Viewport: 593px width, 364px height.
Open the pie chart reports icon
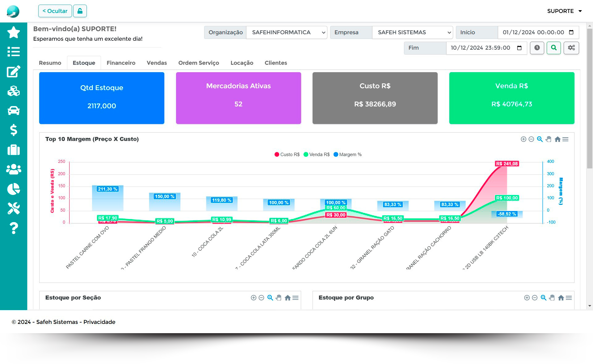14,189
